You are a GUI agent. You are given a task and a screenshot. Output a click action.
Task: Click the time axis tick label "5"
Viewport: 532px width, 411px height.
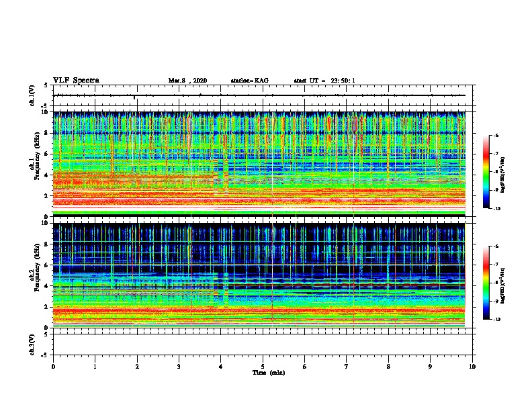pyautogui.click(x=263, y=367)
